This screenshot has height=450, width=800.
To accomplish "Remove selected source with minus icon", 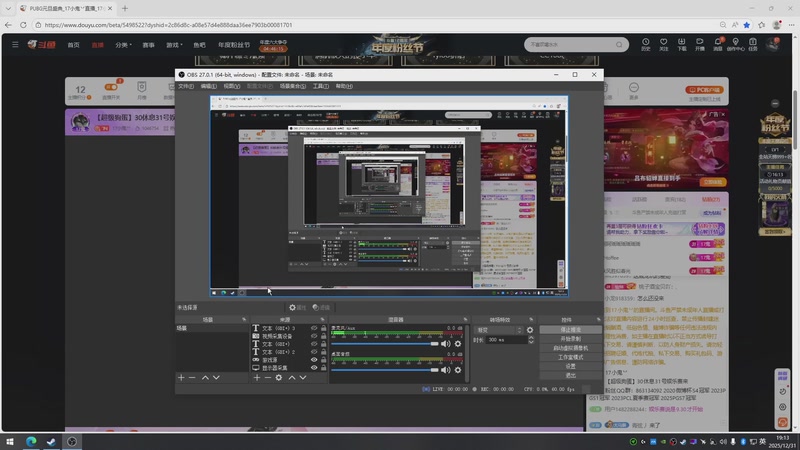I will [268, 378].
